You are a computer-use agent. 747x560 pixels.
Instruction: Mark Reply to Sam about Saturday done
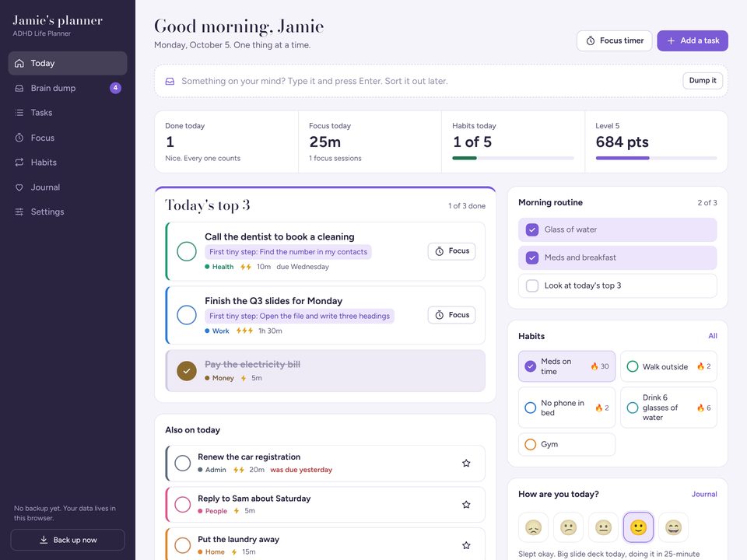tap(182, 504)
